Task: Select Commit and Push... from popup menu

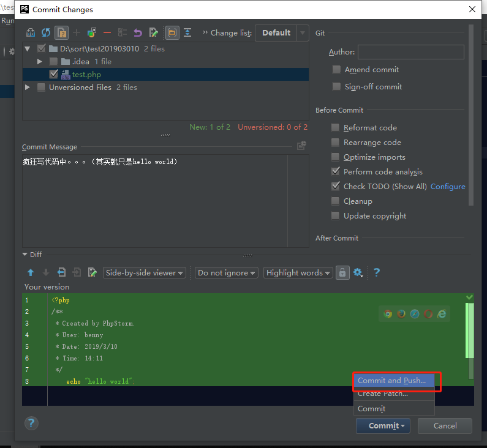Action: point(394,380)
